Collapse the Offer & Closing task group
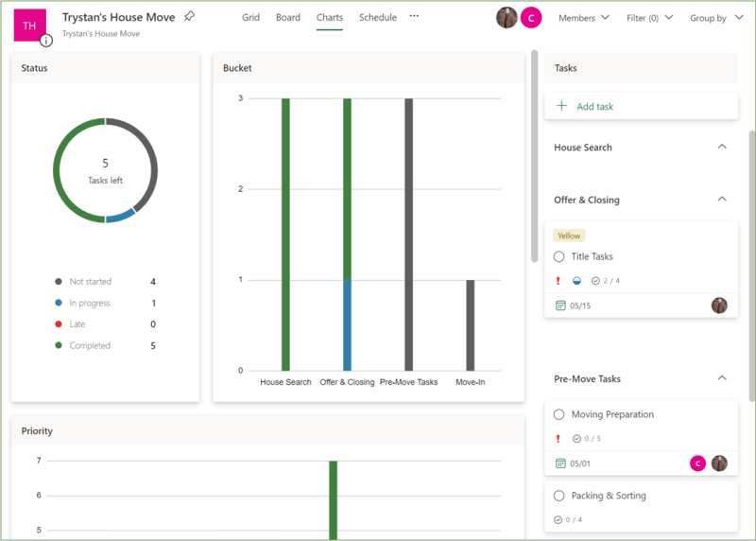 (722, 199)
